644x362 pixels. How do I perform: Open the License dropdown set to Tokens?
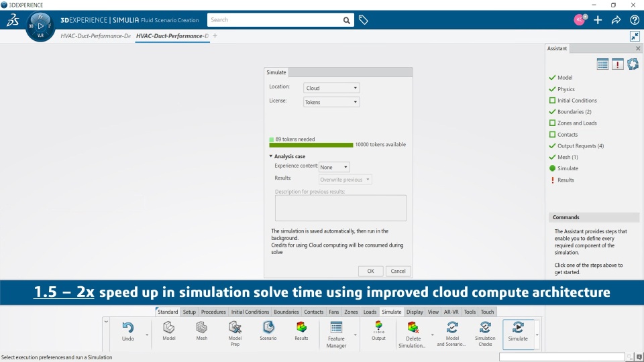coord(331,102)
